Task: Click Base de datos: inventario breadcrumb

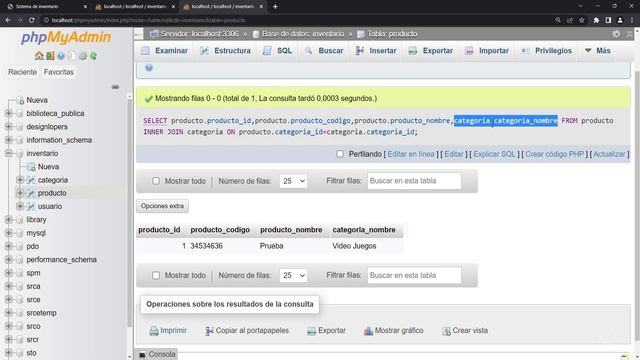Action: pyautogui.click(x=303, y=34)
